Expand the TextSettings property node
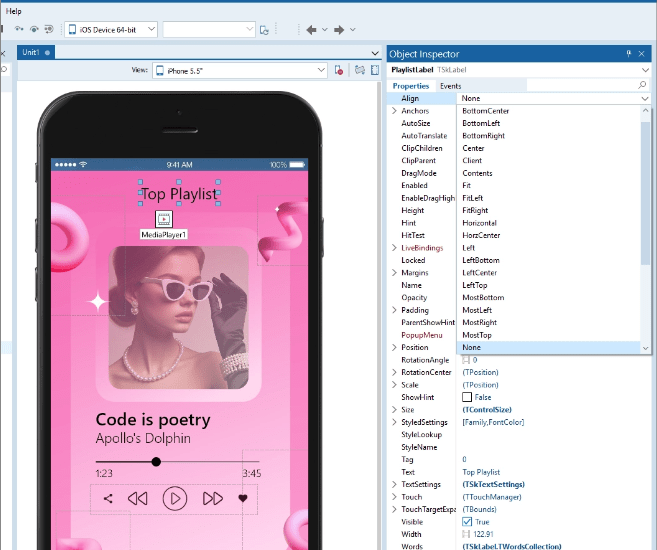 click(x=393, y=484)
